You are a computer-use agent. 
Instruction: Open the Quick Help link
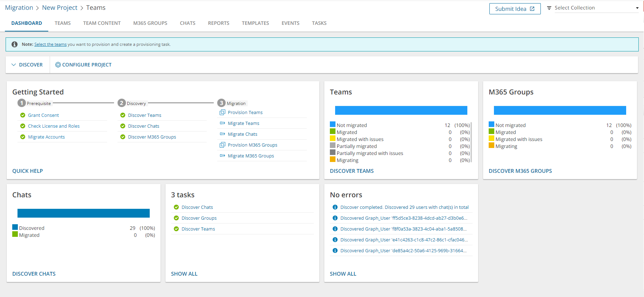click(28, 171)
